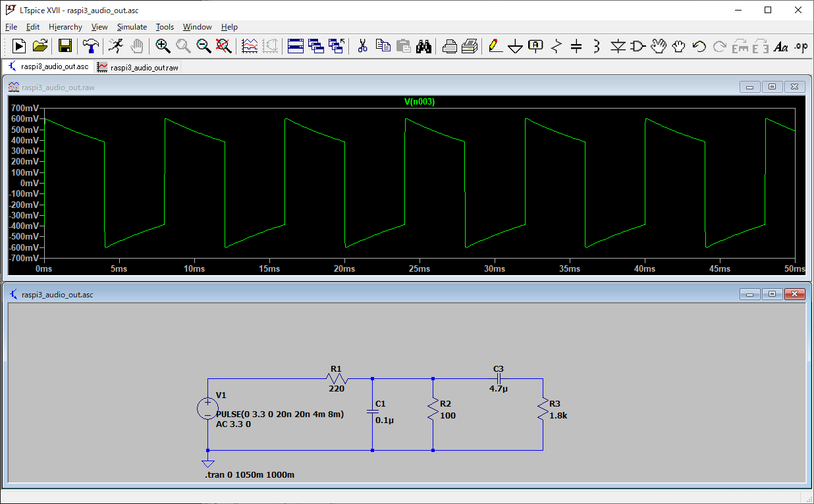Select the Label Net tool

536,46
